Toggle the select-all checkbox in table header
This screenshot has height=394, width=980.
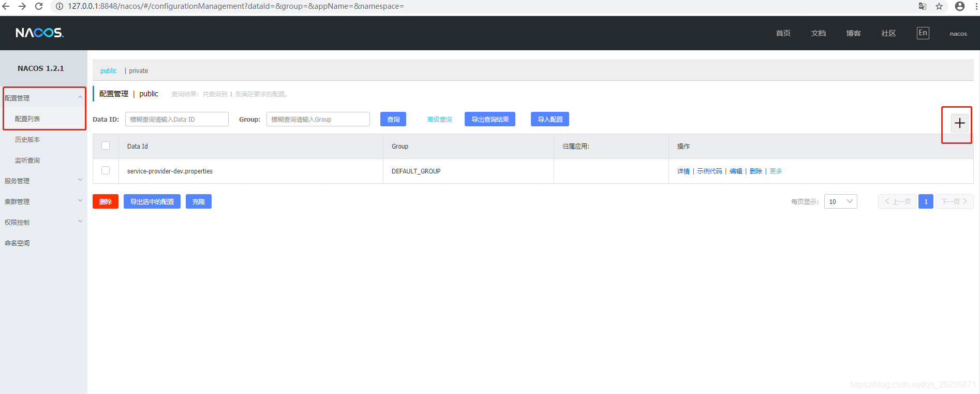(x=106, y=146)
